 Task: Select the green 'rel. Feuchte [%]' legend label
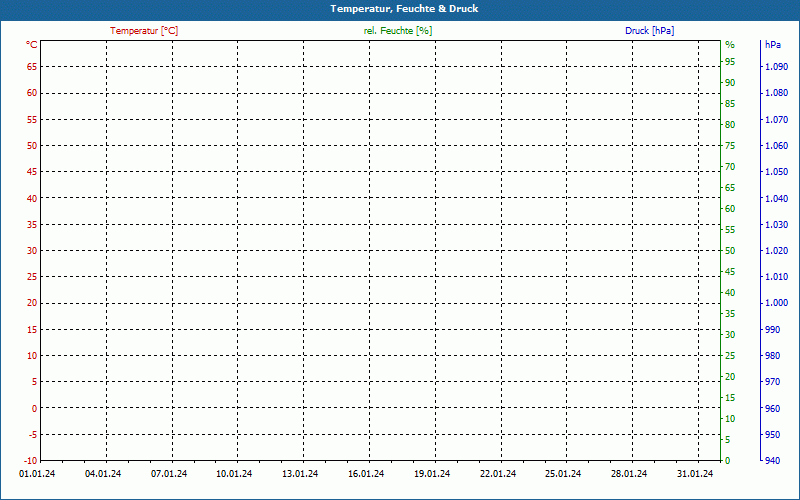pos(398,31)
